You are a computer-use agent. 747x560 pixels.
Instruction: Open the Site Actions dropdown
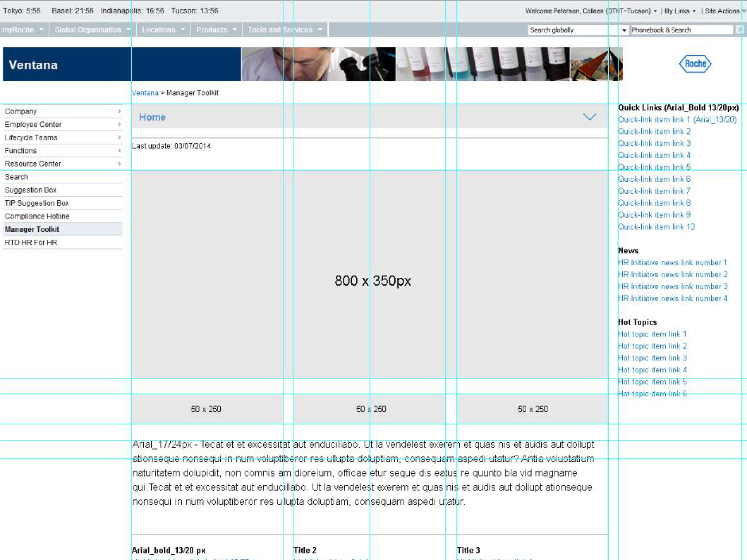click(725, 11)
